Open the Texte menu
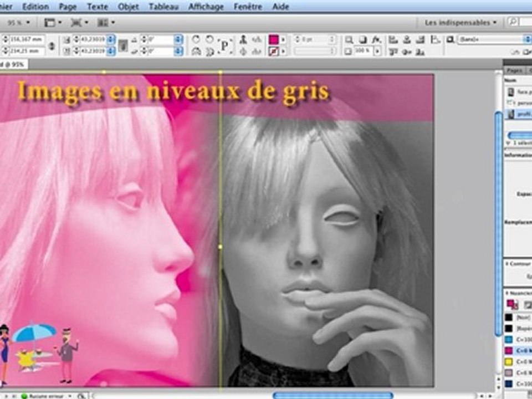The height and width of the screenshot is (399, 532). [98, 7]
